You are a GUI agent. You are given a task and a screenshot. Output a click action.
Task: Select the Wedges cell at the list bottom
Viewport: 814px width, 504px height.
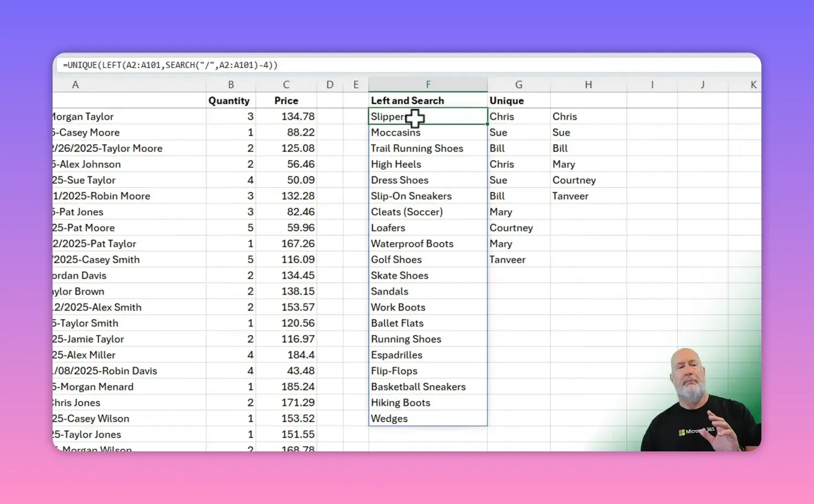(x=389, y=418)
